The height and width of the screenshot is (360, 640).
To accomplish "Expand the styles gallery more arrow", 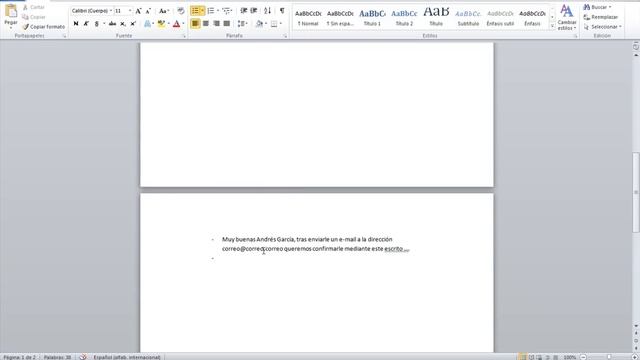I will coord(553,26).
